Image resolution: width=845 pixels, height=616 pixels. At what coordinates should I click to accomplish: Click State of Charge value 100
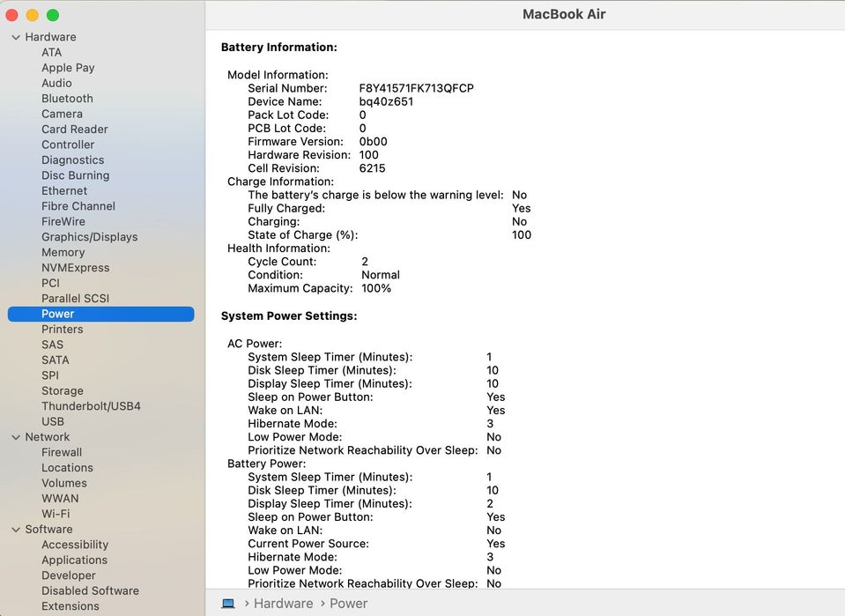(x=522, y=235)
